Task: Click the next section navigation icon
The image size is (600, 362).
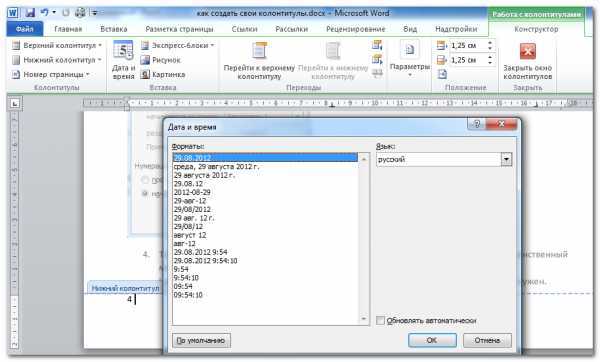Action: (x=377, y=59)
